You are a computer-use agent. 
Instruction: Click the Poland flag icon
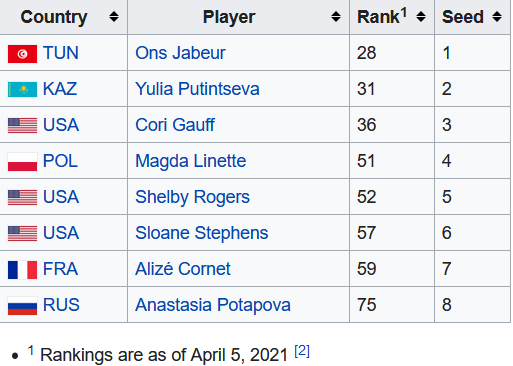22,162
